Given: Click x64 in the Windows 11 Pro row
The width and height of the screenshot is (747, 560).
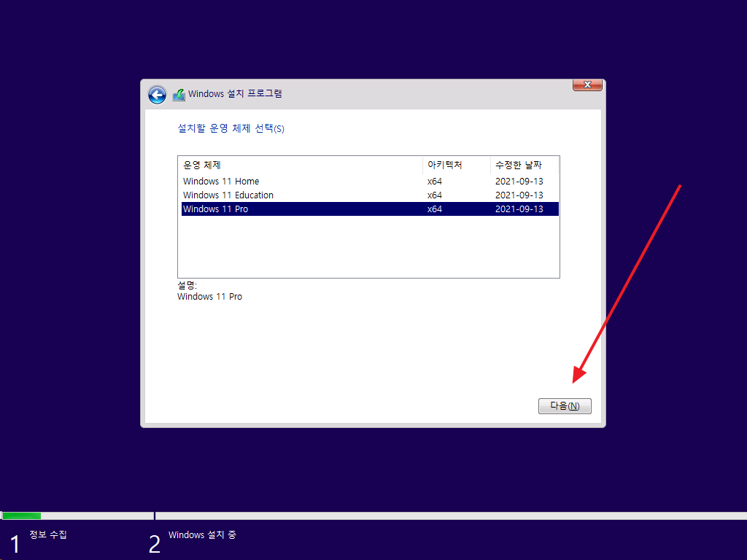Looking at the screenshot, I should click(435, 209).
